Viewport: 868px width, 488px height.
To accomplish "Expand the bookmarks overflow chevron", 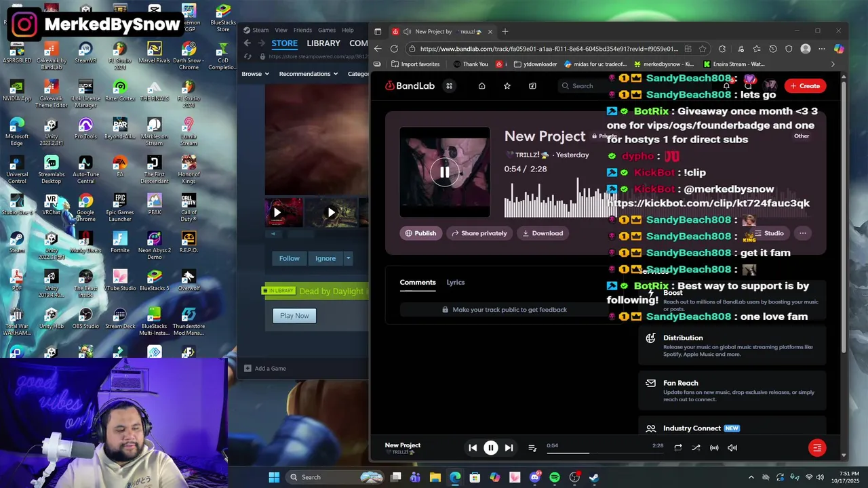I will (x=833, y=64).
